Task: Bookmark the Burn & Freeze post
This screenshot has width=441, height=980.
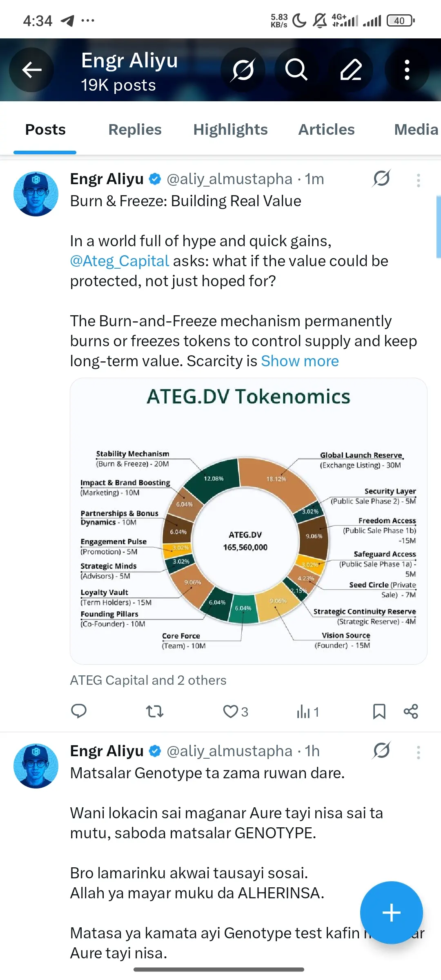Action: (379, 711)
